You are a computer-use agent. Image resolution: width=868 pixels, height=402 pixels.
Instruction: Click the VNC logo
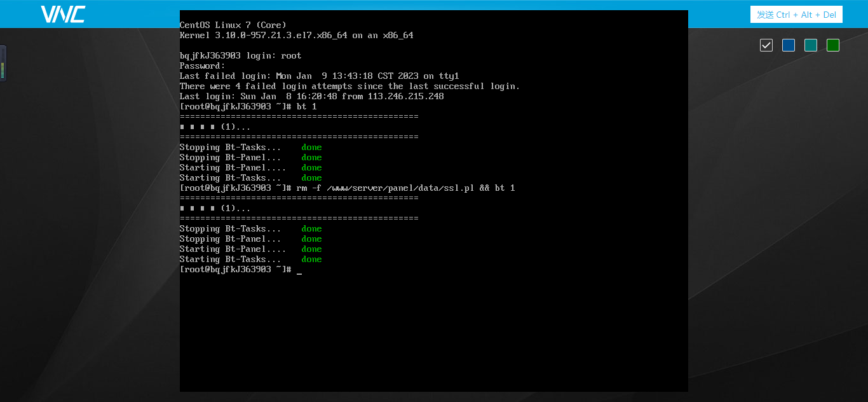tap(63, 14)
